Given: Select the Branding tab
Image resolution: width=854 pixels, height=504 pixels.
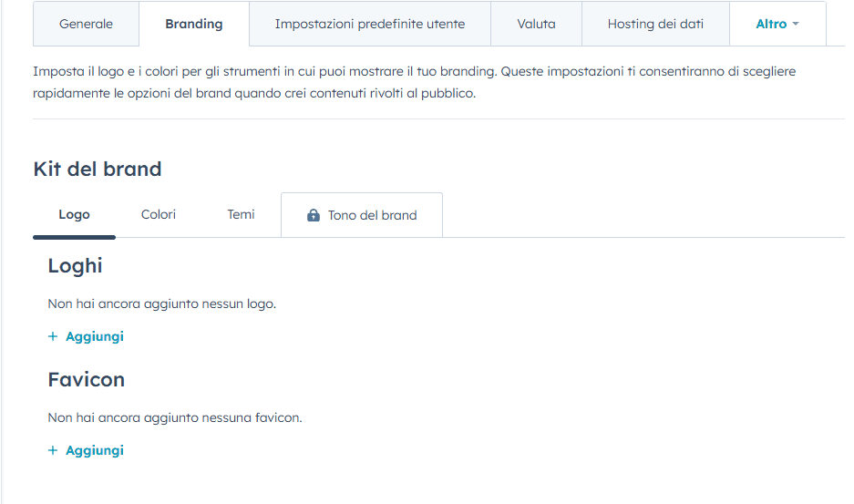Looking at the screenshot, I should [x=194, y=24].
